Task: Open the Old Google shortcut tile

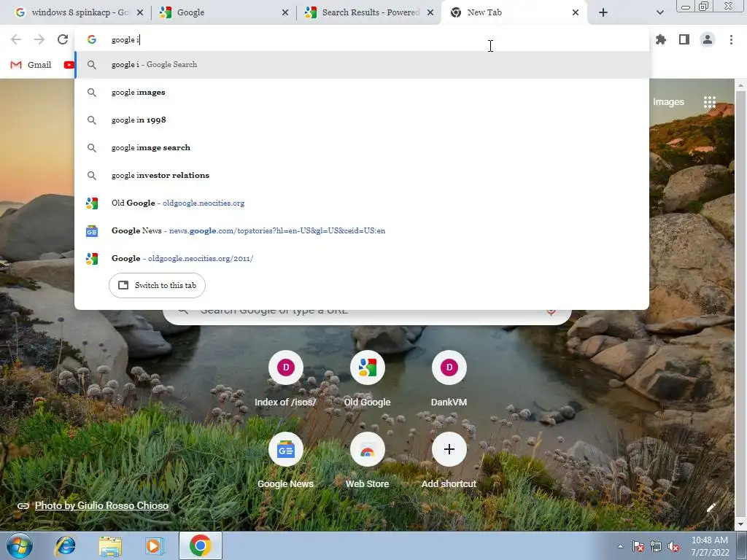Action: click(x=368, y=380)
